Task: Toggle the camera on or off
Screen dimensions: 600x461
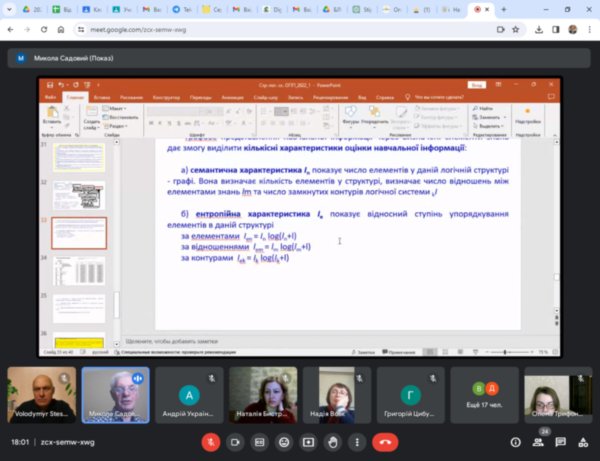Action: click(x=236, y=441)
